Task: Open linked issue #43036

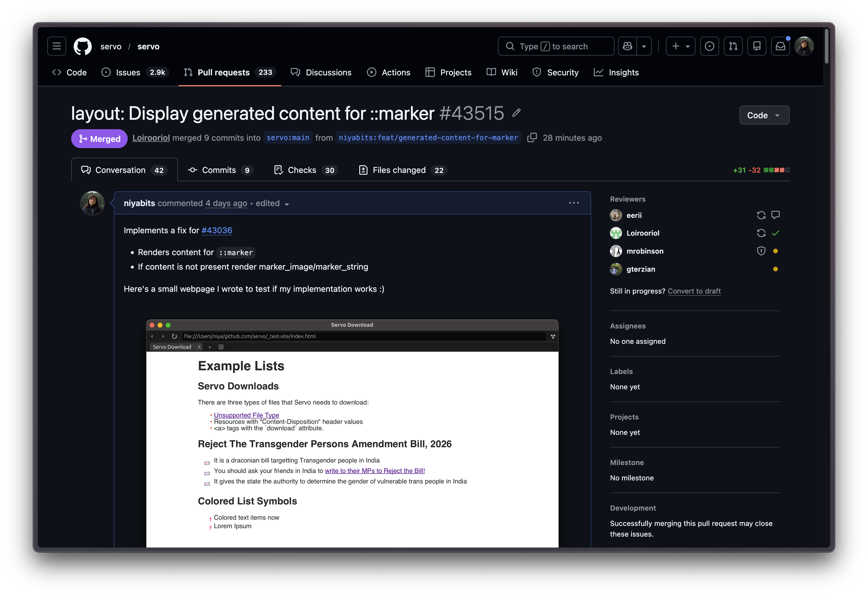Action: [x=217, y=230]
